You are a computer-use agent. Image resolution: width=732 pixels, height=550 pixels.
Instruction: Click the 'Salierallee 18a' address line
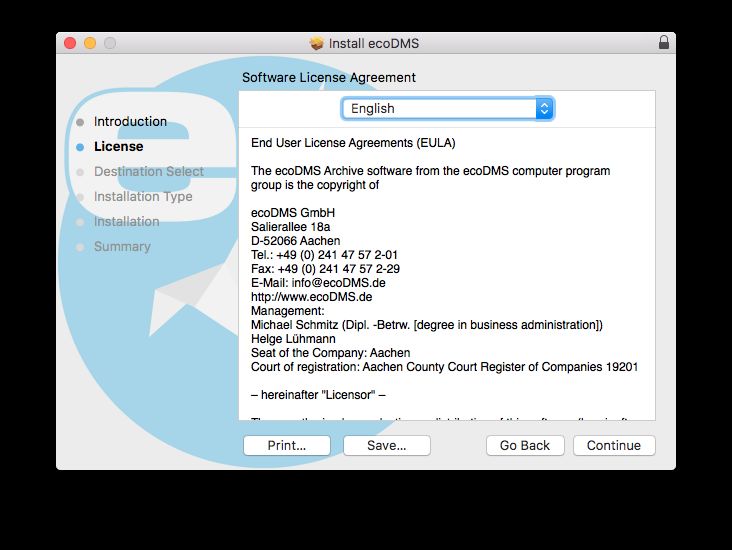290,227
